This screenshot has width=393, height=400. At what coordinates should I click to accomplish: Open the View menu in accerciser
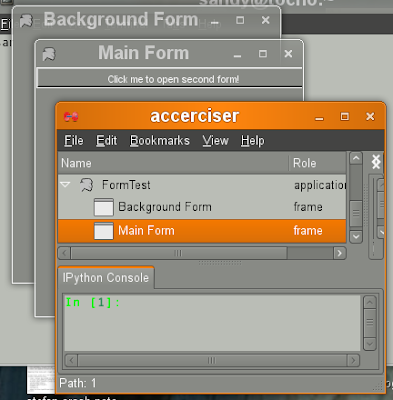pos(215,141)
